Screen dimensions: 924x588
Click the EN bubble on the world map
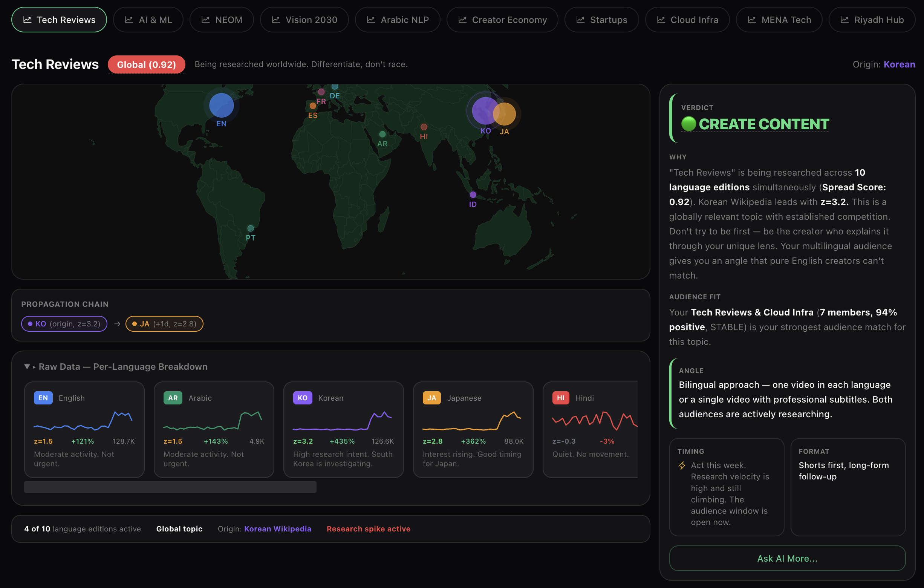[x=222, y=105]
